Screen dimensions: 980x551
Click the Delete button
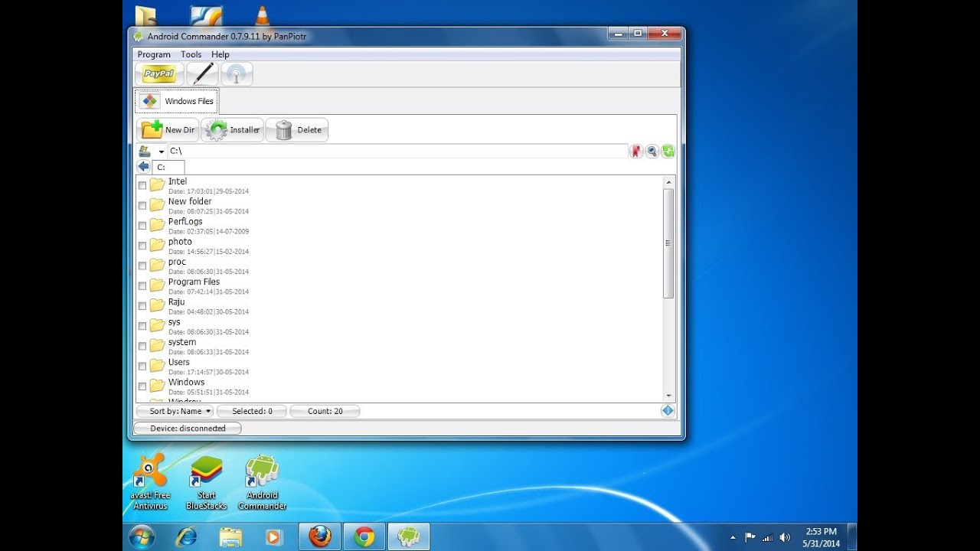297,130
